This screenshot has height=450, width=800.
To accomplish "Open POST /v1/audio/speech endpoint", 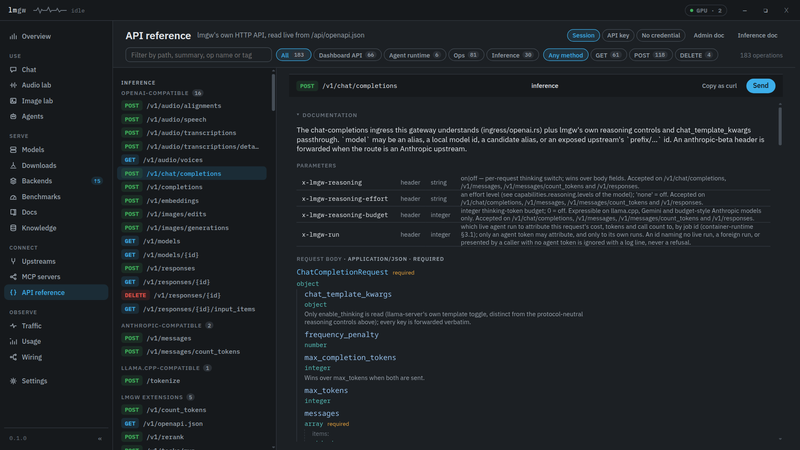I will (192, 119).
